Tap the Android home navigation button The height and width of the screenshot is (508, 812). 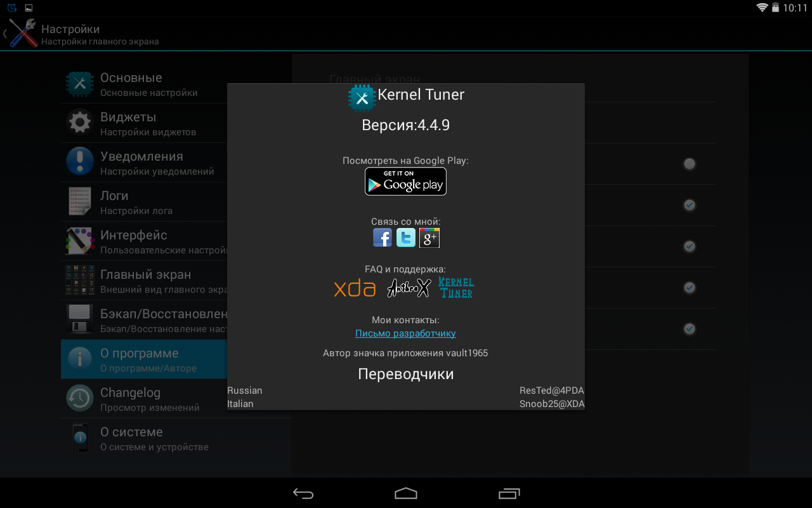[x=406, y=493]
